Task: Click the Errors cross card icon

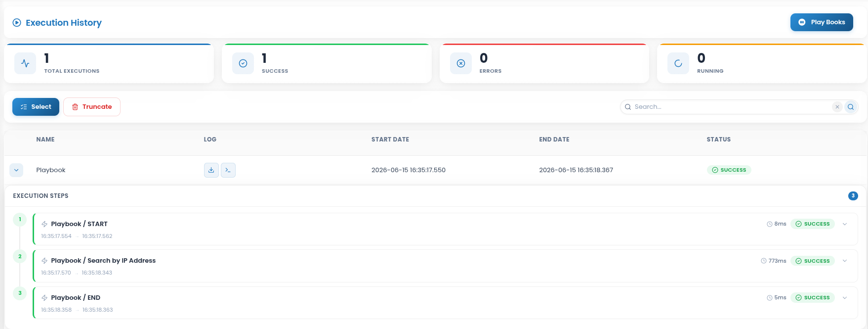Action: (x=460, y=63)
